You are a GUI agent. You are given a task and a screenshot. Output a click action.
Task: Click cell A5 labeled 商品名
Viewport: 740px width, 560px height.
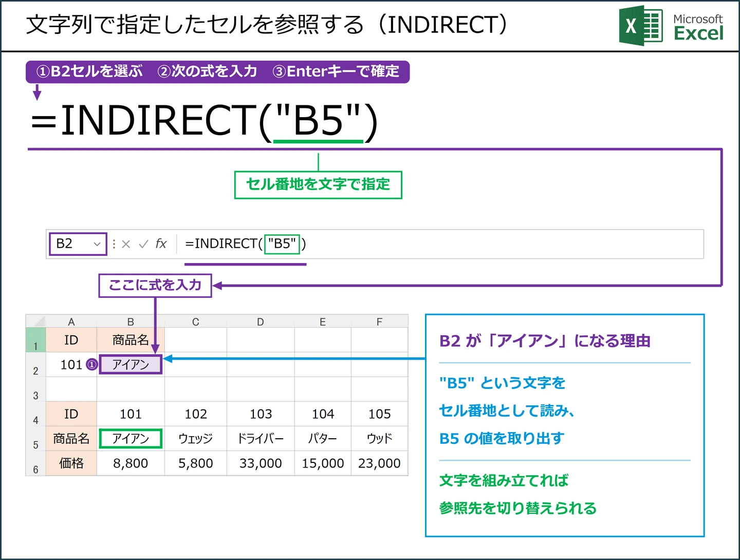pos(71,439)
